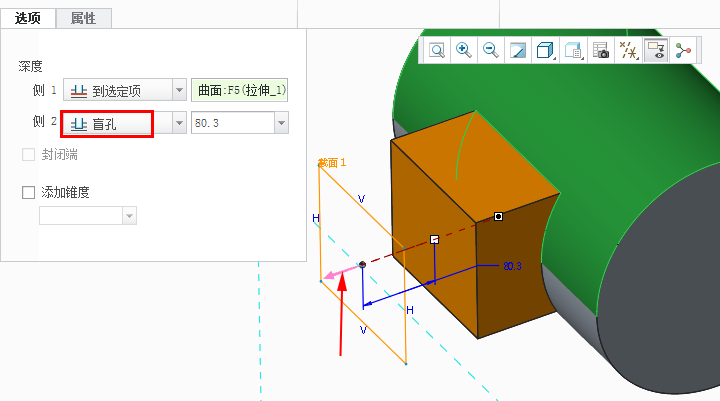This screenshot has width=720, height=401.
Task: Enable the 添加锥度 checkbox
Action: 28,192
